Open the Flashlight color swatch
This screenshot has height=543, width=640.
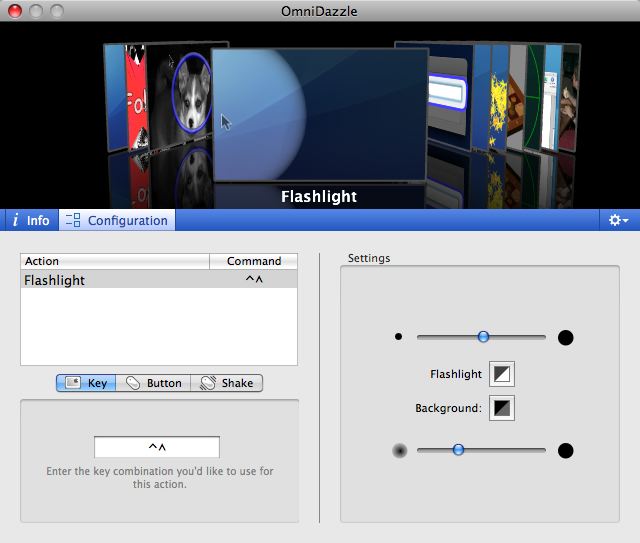coord(501,374)
